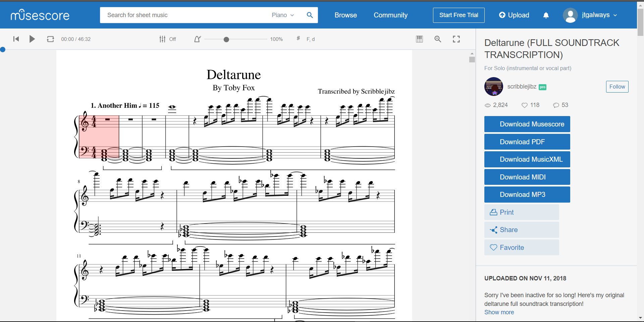The height and width of the screenshot is (322, 644).
Task: Open the Browse menu
Action: [345, 15]
